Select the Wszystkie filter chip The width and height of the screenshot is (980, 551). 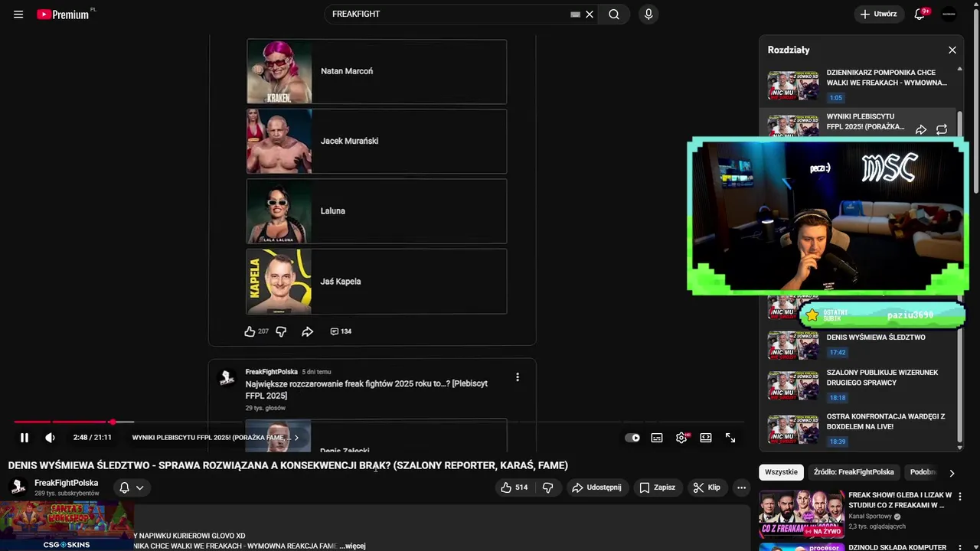[x=781, y=472]
